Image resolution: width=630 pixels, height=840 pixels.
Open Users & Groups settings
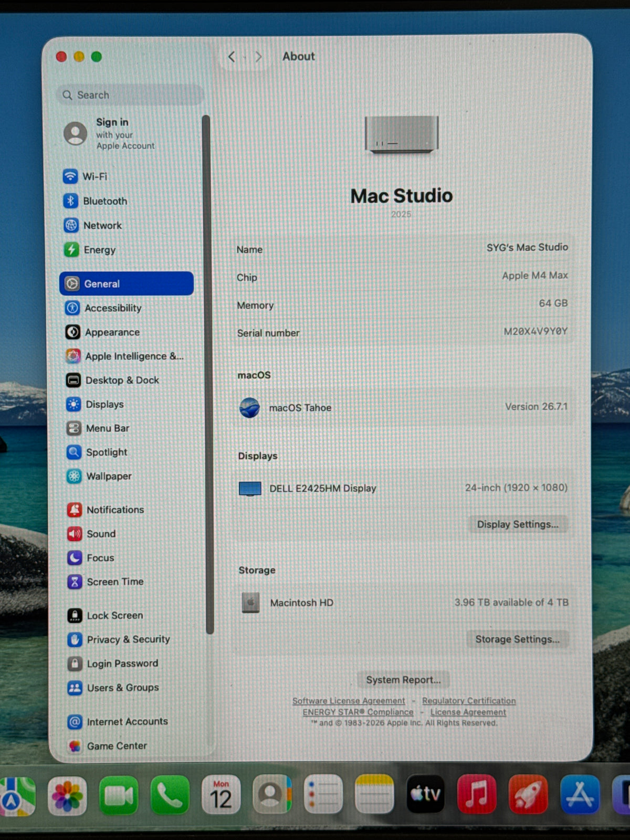pyautogui.click(x=113, y=688)
